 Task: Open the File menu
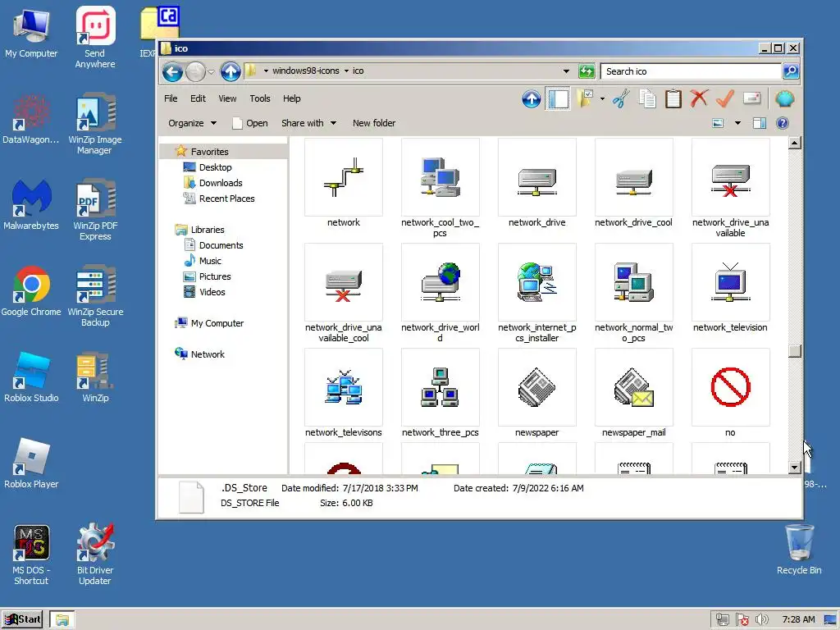click(x=171, y=98)
